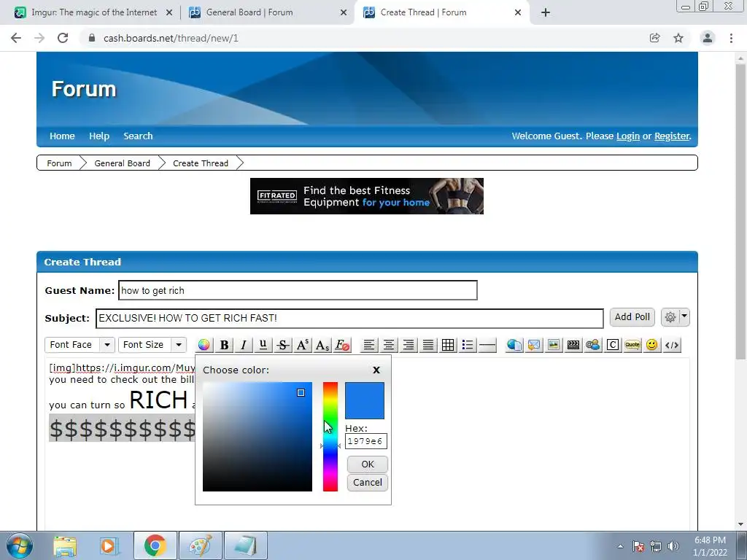Click Add Poll button
Image resolution: width=747 pixels, height=560 pixels.
click(x=632, y=316)
